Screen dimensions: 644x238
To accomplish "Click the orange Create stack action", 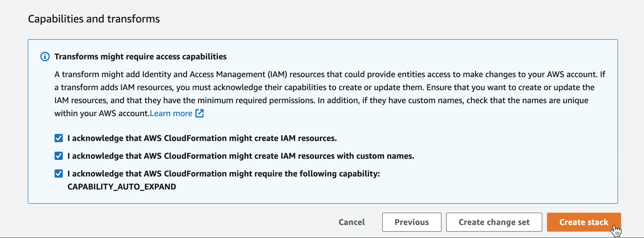I will tap(584, 222).
